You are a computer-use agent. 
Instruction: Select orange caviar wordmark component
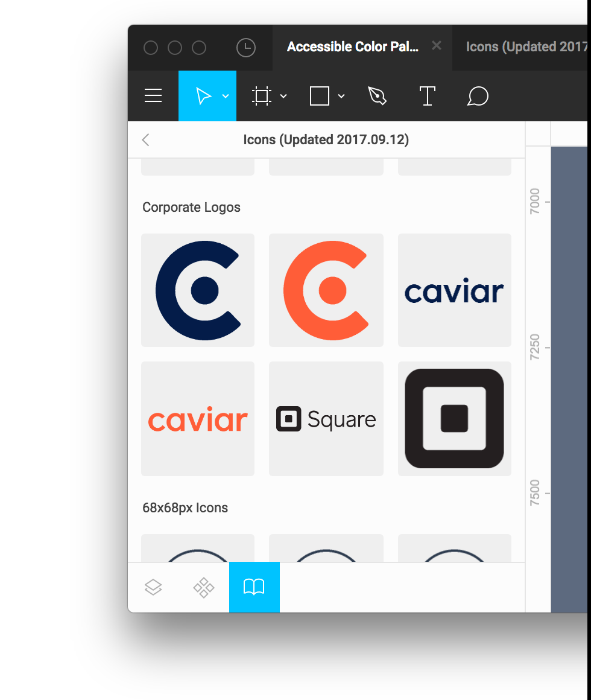(x=198, y=419)
